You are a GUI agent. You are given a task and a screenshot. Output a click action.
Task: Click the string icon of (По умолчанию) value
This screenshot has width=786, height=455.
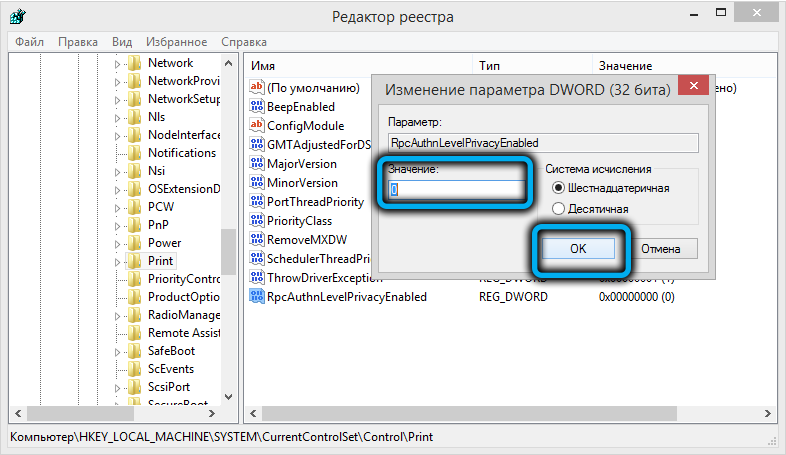tap(257, 87)
